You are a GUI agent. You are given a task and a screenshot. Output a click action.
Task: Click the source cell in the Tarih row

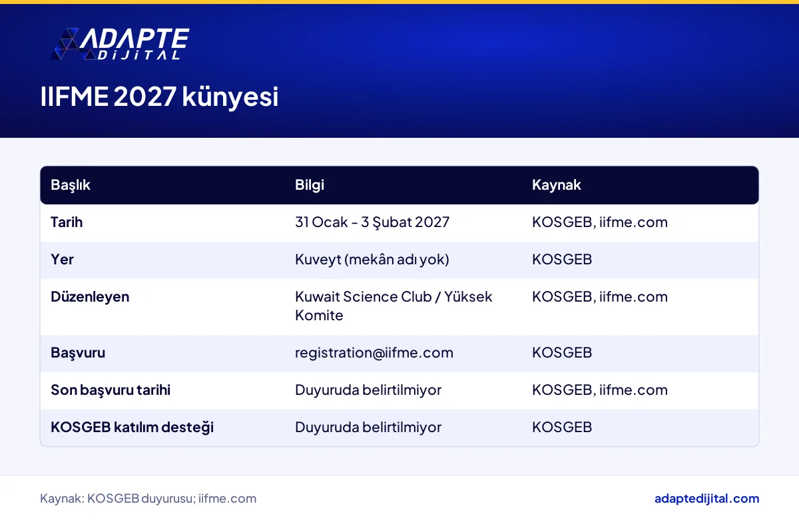600,222
